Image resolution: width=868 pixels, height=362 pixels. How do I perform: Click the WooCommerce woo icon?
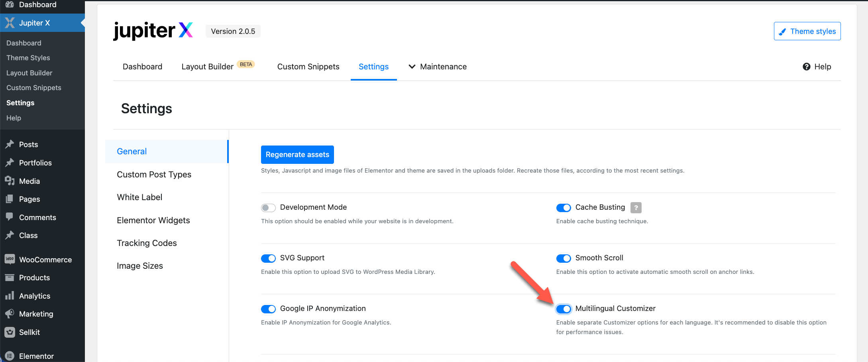pos(10,259)
